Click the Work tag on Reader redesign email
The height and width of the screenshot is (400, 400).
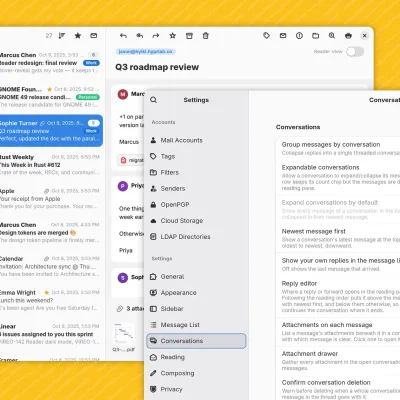91,63
